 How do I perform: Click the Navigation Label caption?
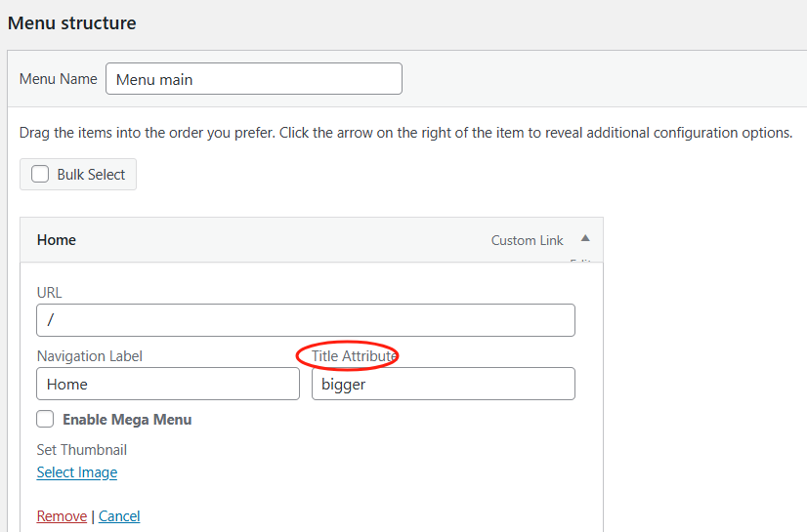click(90, 356)
